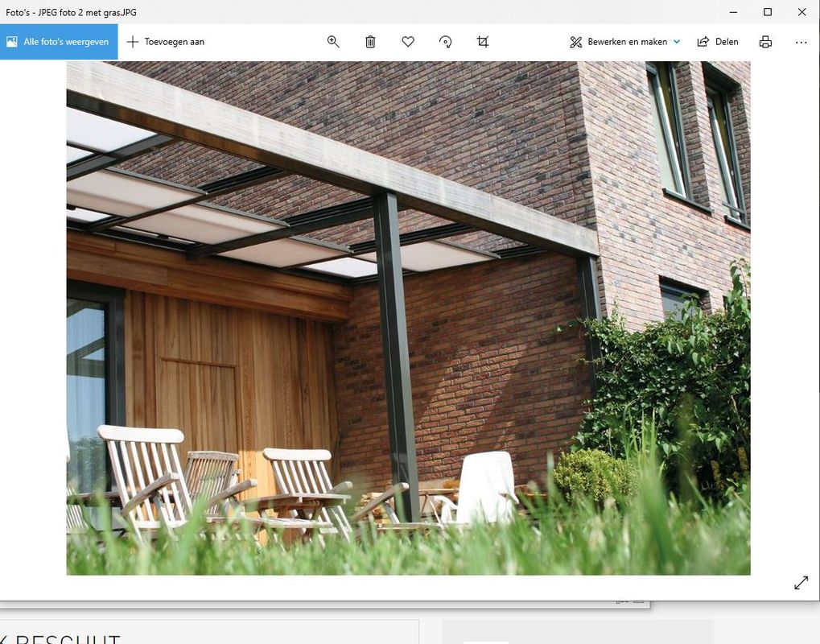The width and height of the screenshot is (820, 644).
Task: Click the Toevoegen aan text
Action: click(174, 42)
